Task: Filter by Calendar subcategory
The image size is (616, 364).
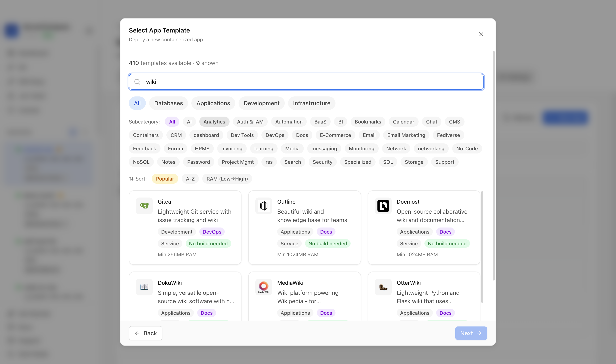Action: click(403, 122)
